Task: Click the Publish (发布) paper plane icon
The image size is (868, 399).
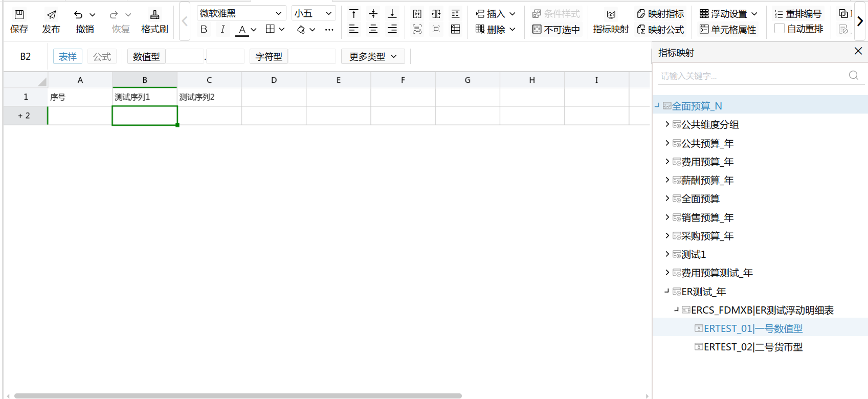Action: pyautogui.click(x=51, y=15)
